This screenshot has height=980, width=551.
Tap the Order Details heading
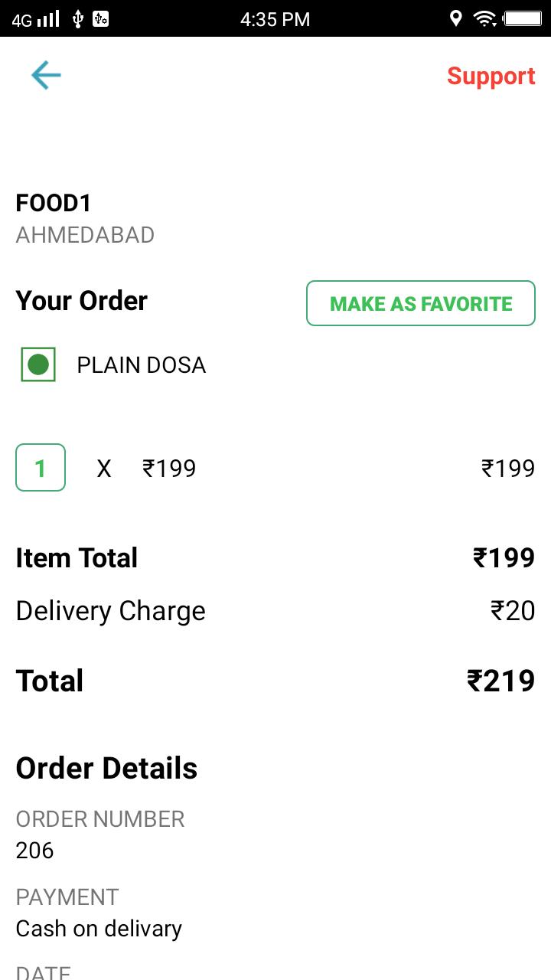pyautogui.click(x=106, y=768)
